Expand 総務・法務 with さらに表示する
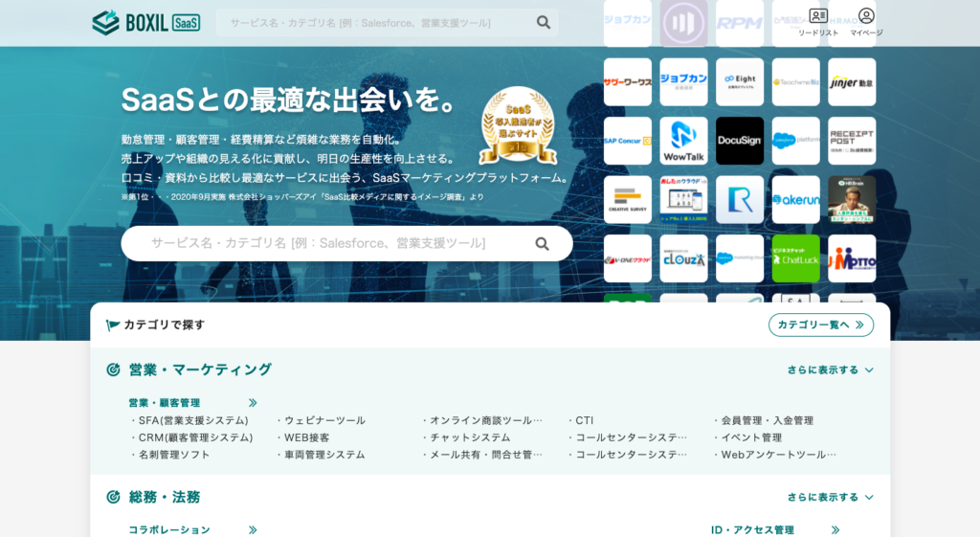Screen dimensions: 980x537 [x=830, y=497]
